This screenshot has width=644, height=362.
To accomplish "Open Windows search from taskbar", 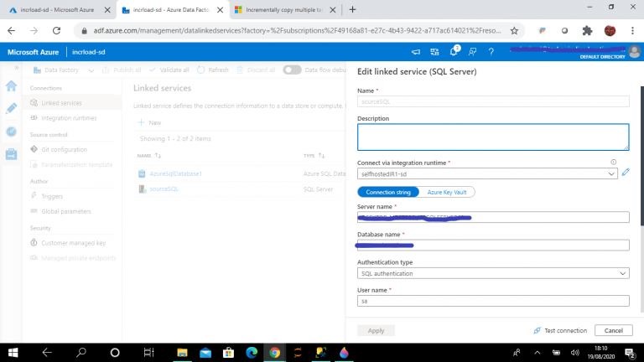I will [x=81, y=353].
